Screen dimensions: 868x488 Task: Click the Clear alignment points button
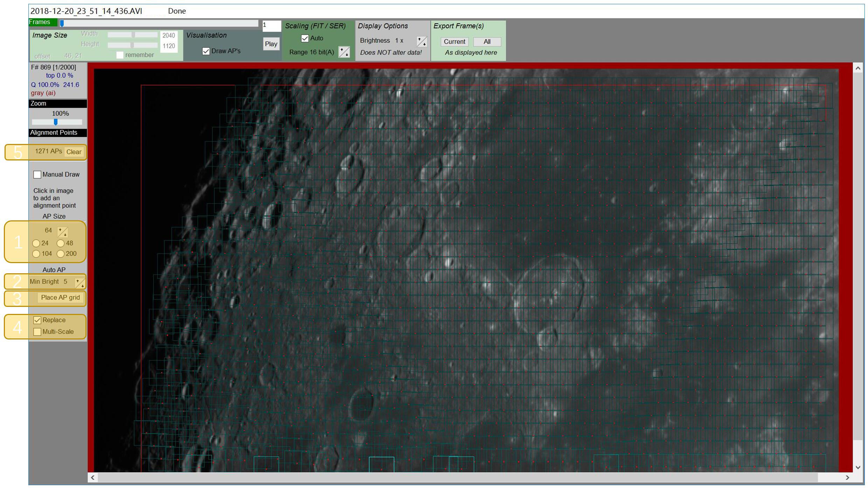click(x=73, y=152)
